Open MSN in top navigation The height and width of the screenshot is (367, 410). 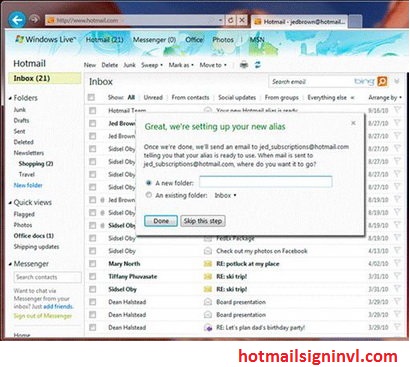click(x=257, y=40)
